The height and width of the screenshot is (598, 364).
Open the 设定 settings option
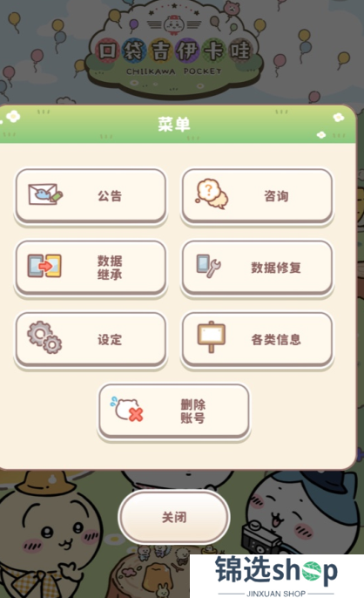coord(91,339)
